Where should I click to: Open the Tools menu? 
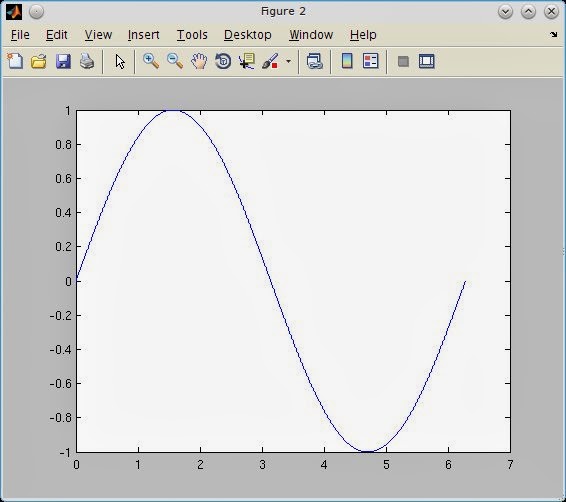tap(192, 35)
